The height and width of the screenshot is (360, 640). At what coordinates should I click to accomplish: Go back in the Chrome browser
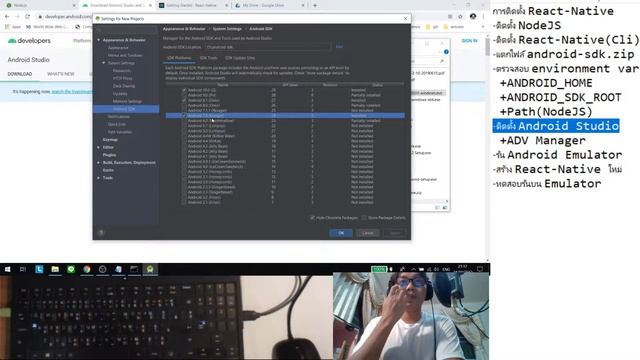tap(7, 16)
